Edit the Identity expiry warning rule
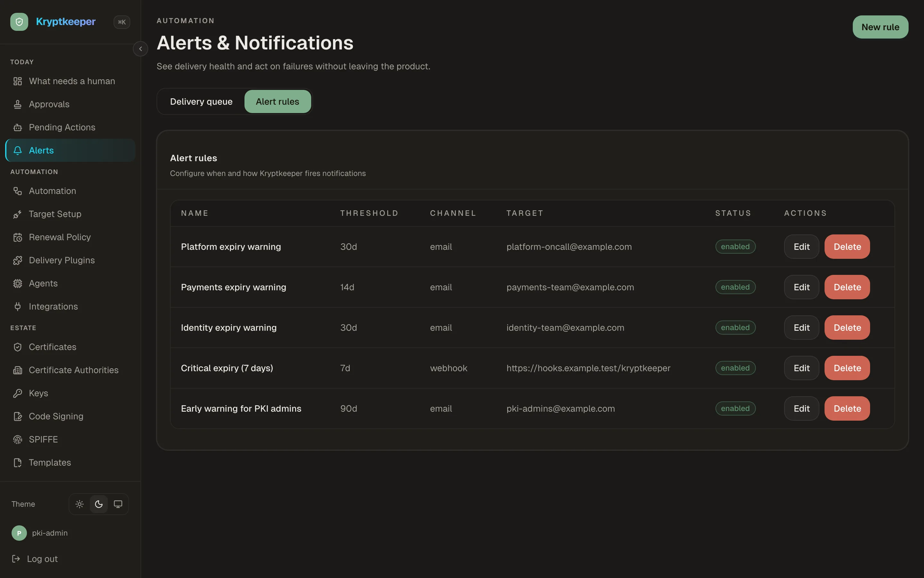The height and width of the screenshot is (578, 924). (x=801, y=328)
